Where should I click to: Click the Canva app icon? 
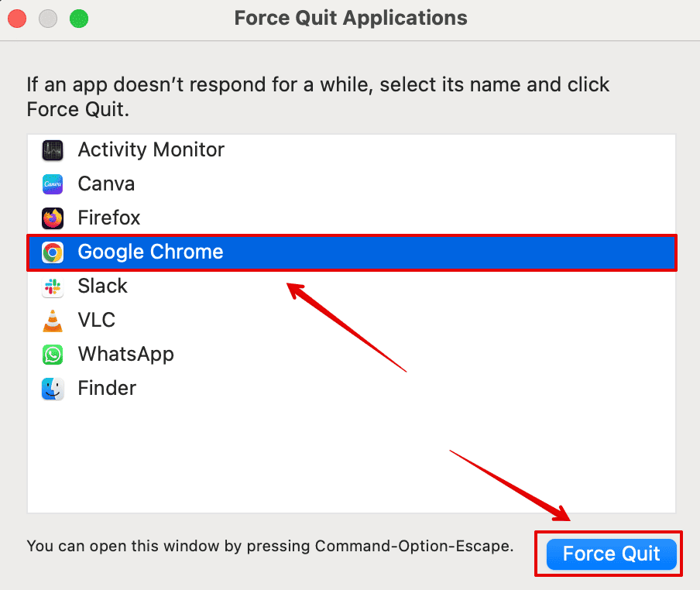(x=53, y=184)
